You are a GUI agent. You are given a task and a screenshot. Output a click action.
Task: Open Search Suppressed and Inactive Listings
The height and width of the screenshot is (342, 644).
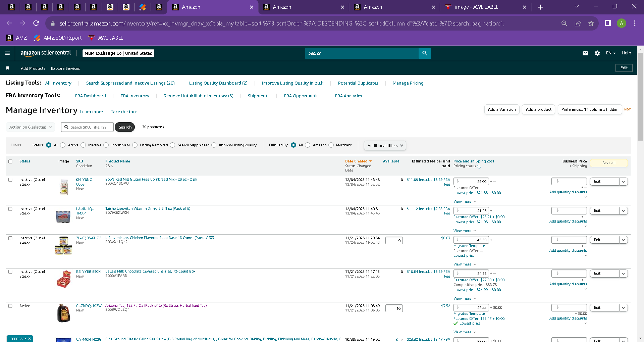click(x=130, y=83)
